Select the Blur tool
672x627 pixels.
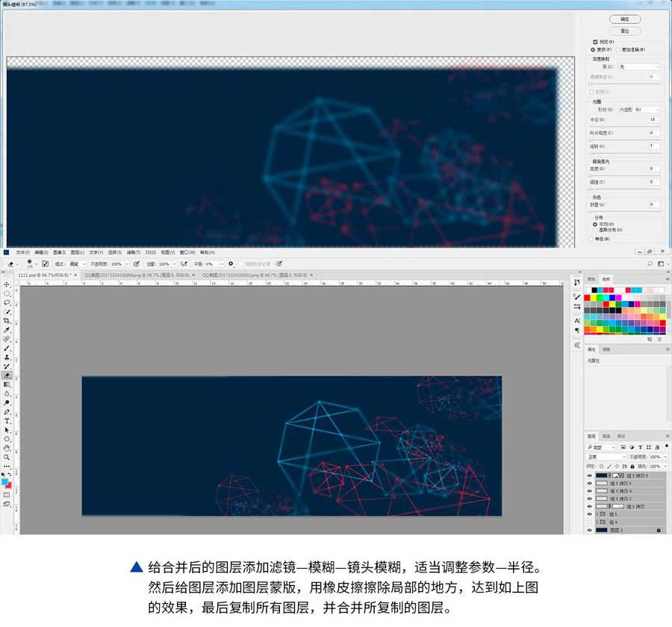click(7, 393)
